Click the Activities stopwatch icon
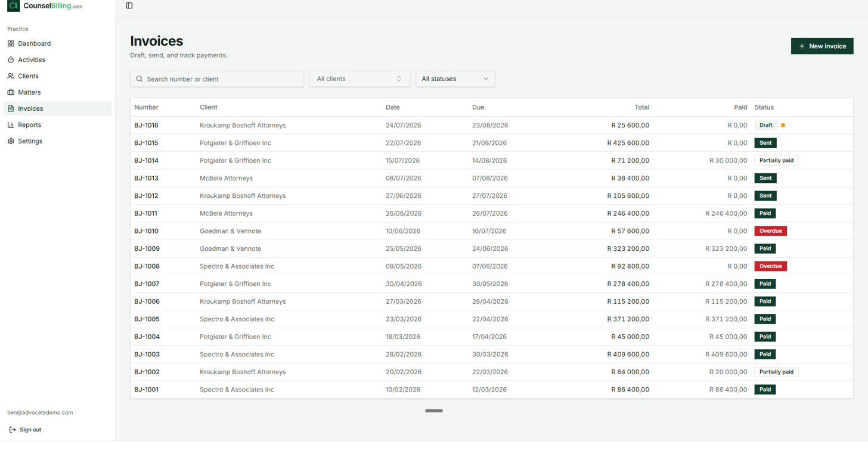The width and height of the screenshot is (868, 454). tap(11, 60)
